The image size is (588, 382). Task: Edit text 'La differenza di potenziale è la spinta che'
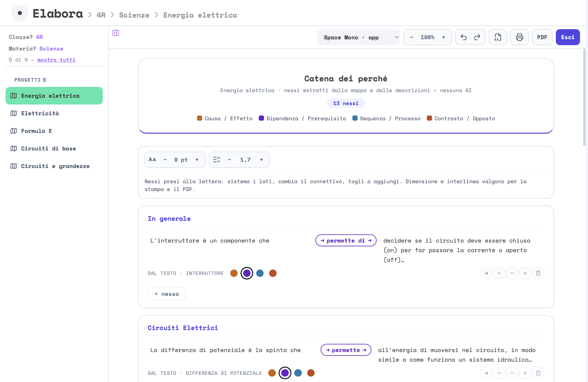225,350
